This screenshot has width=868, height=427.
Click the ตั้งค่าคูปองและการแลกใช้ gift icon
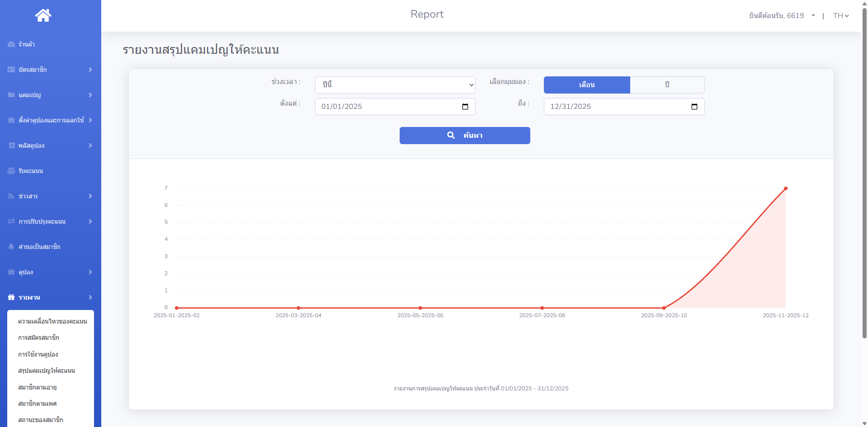(x=11, y=120)
